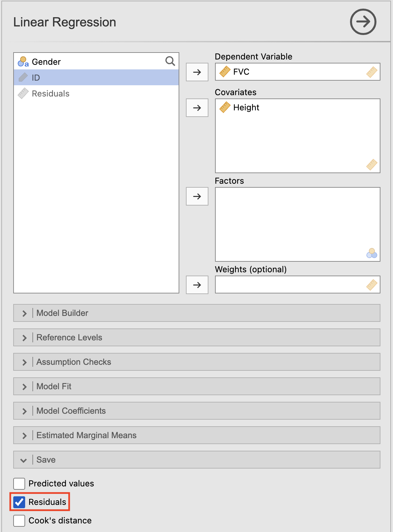Tick the Cook's distance checkbox

pos(19,520)
